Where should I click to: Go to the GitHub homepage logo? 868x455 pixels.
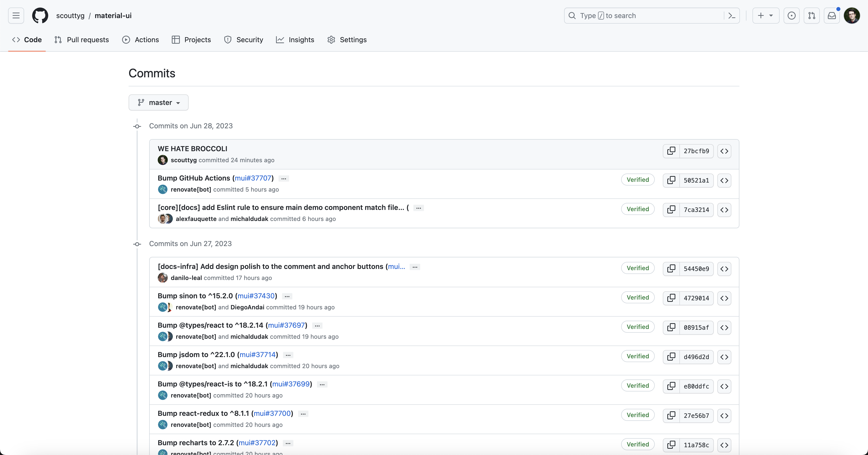[x=40, y=16]
